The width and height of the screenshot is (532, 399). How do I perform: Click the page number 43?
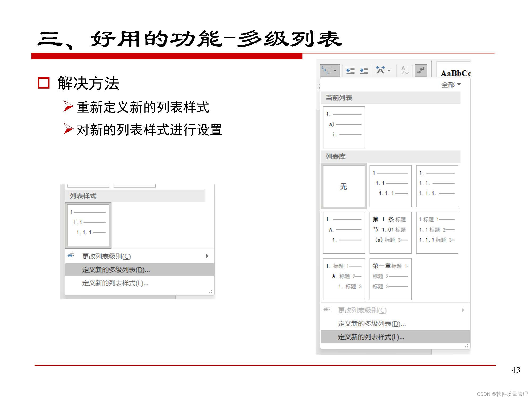tap(516, 370)
